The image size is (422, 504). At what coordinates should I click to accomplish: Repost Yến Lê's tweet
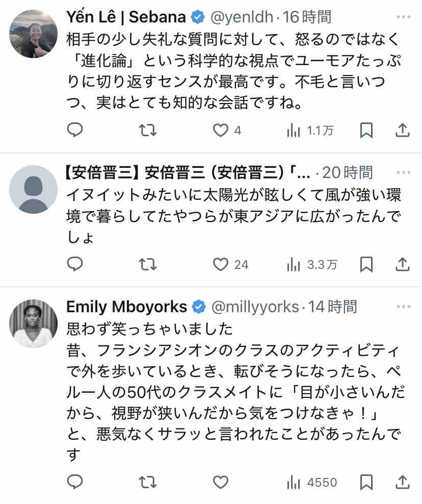pos(148,131)
